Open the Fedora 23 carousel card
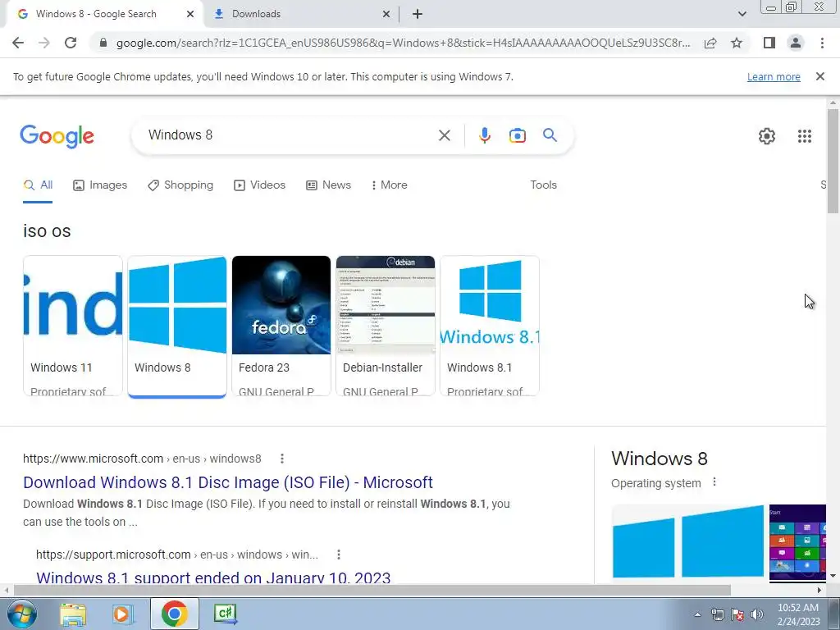840x630 pixels. coord(281,326)
